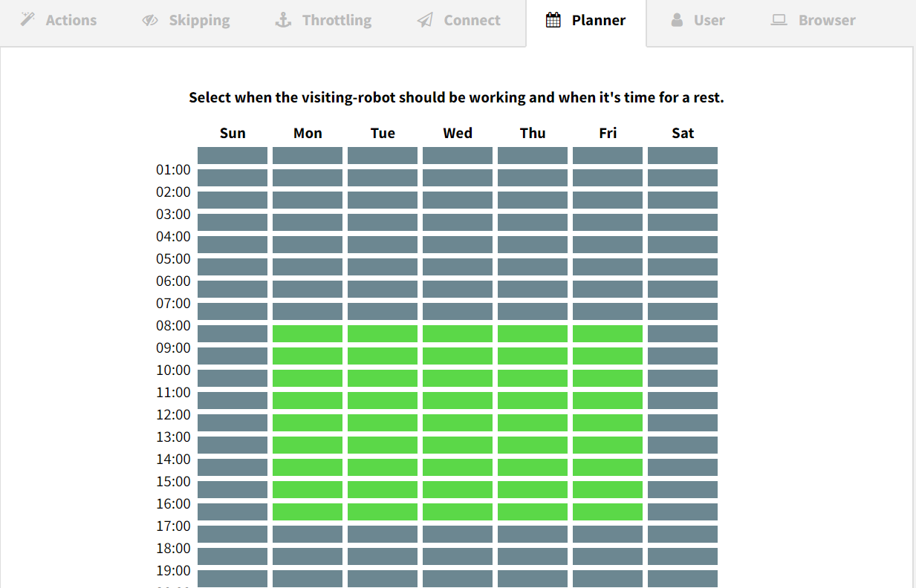Click the 13:00 row time label
Screen dimensions: 916x588
(173, 437)
